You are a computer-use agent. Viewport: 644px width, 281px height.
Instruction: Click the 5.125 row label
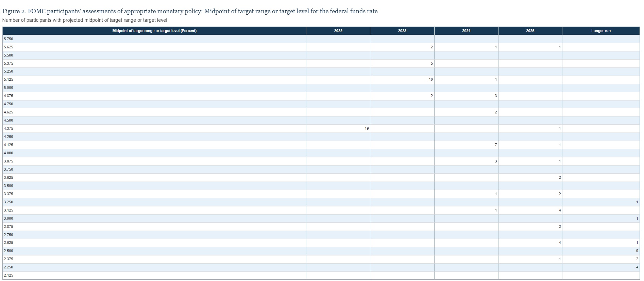9,79
